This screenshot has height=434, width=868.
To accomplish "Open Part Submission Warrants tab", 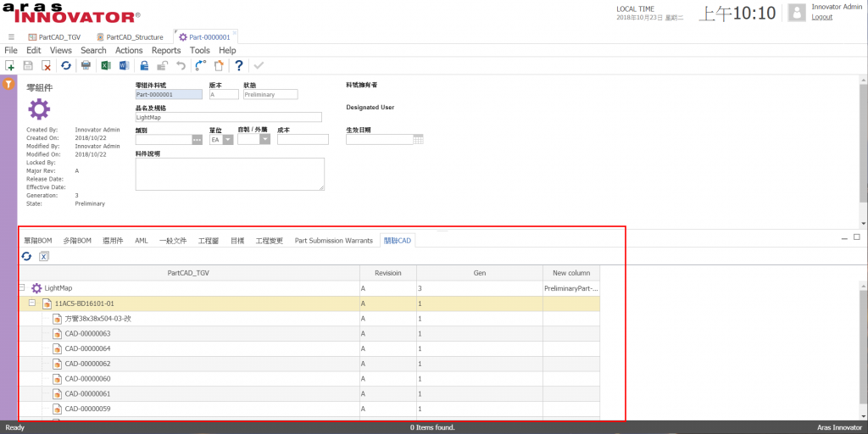I will click(x=334, y=241).
